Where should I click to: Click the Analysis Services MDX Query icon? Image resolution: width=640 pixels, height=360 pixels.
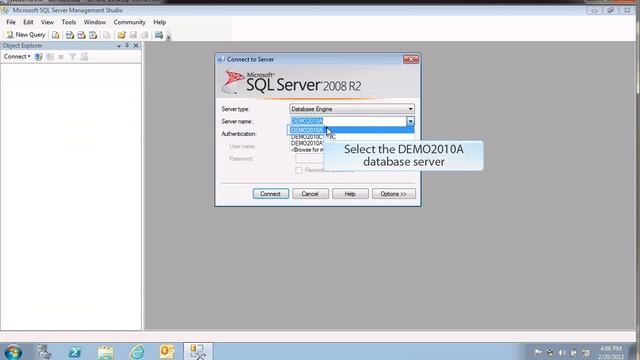pos(70,35)
